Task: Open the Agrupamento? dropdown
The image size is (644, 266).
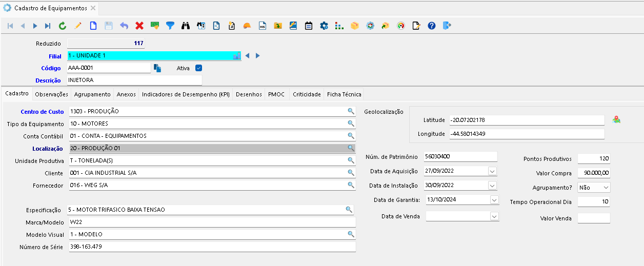Action: pyautogui.click(x=606, y=188)
